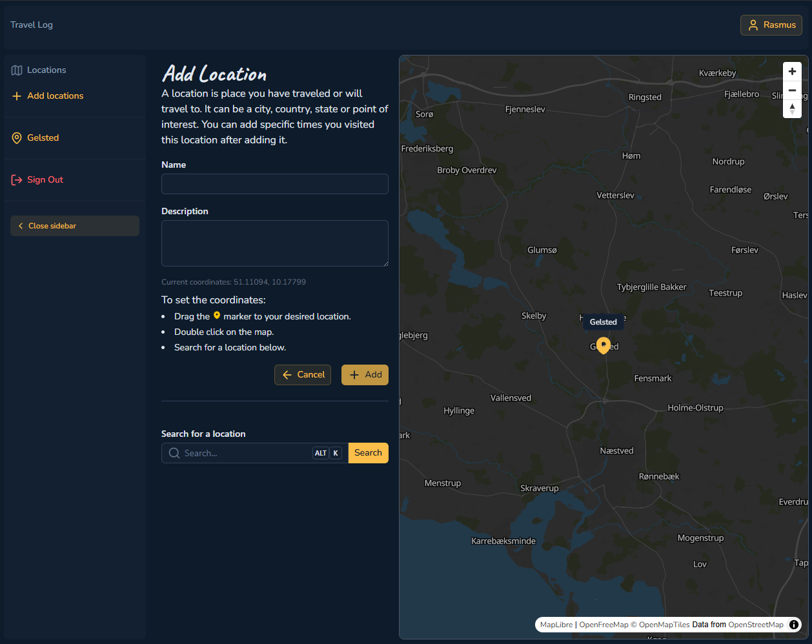
Task: Select the Gelsted entry in the sidebar
Action: [43, 137]
